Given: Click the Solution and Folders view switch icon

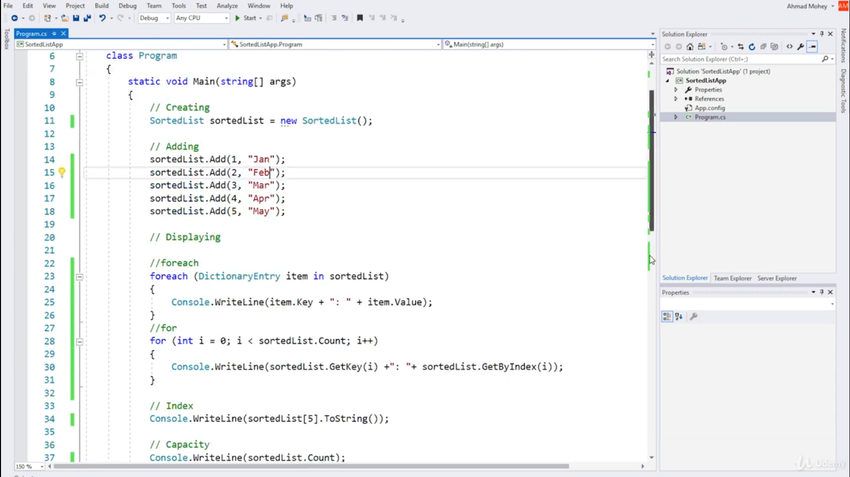Looking at the screenshot, I should point(703,47).
